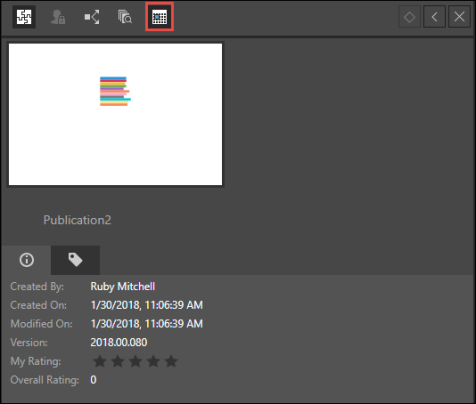Set My Rating to four stars
This screenshot has width=476, height=404.
pyautogui.click(x=153, y=361)
